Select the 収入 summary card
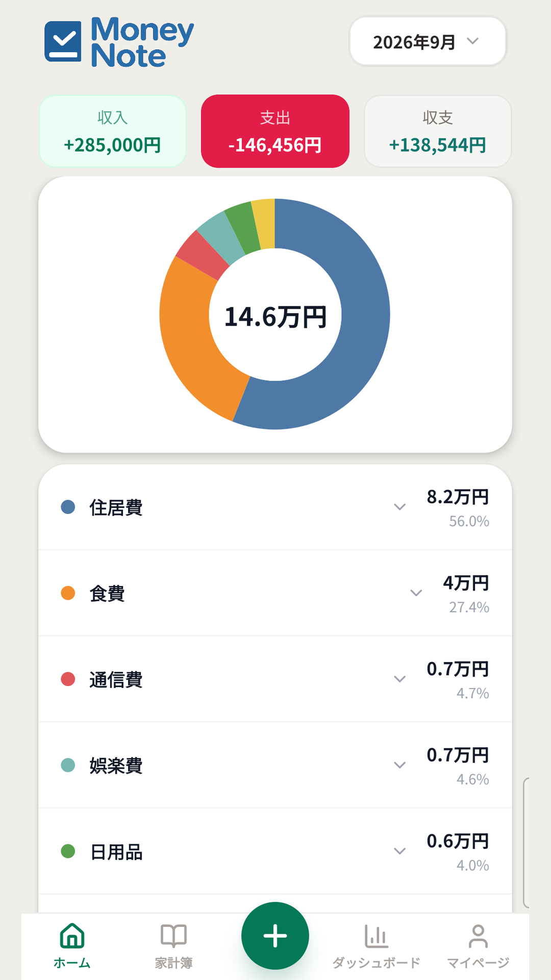Image resolution: width=551 pixels, height=980 pixels. click(113, 131)
